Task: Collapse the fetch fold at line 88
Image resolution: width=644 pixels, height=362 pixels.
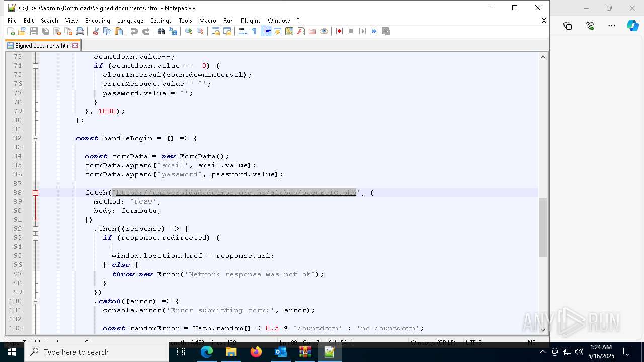Action: 35,193
